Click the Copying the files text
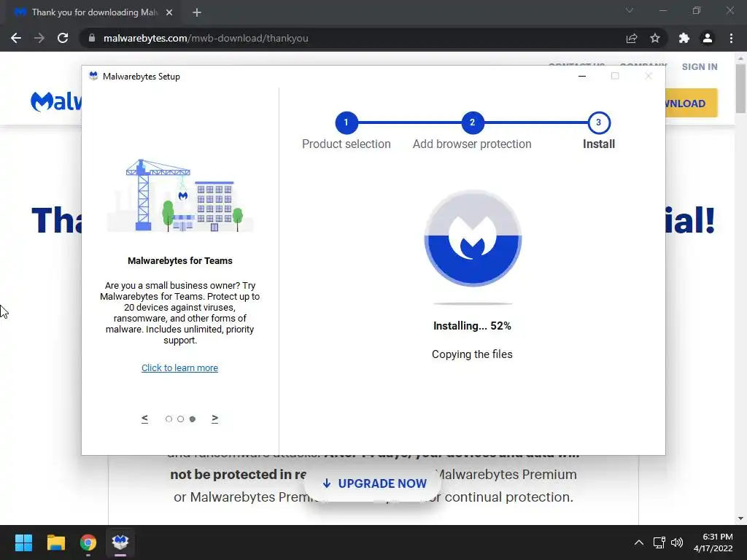Image resolution: width=747 pixels, height=560 pixels. (472, 354)
